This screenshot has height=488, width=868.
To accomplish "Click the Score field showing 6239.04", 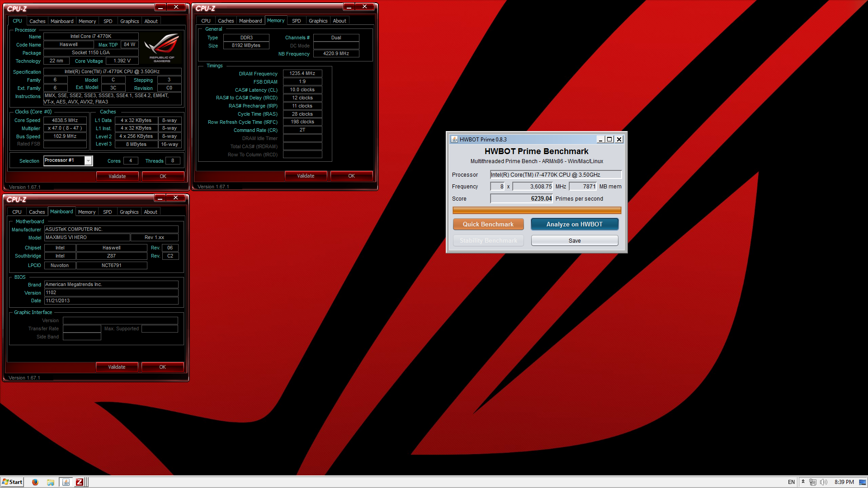I will pyautogui.click(x=522, y=198).
